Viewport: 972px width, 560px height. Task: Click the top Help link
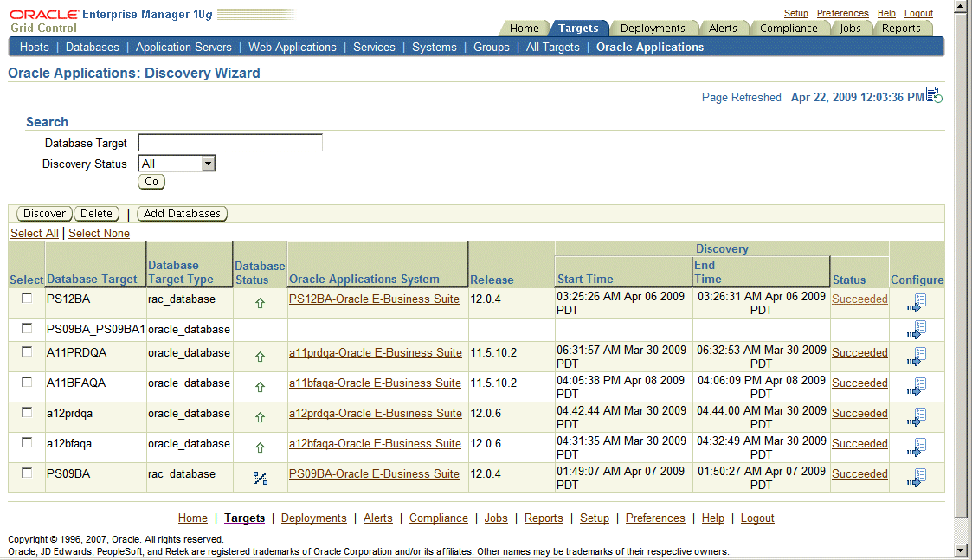pyautogui.click(x=886, y=13)
